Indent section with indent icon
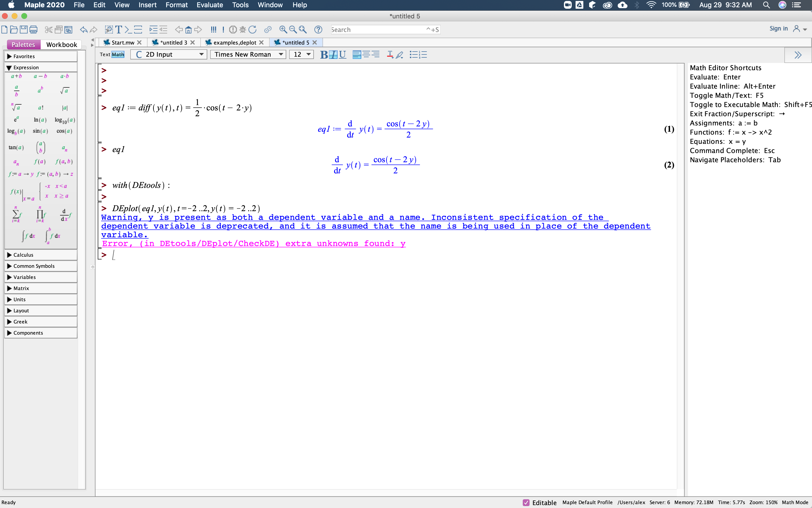This screenshot has width=812, height=508. tap(153, 30)
